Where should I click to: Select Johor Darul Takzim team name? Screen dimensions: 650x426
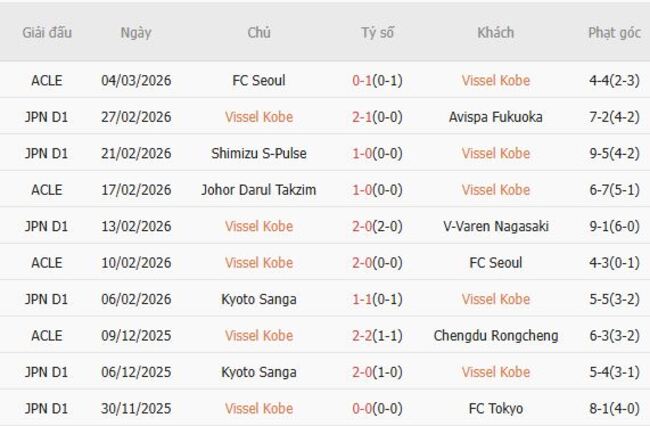[259, 190]
